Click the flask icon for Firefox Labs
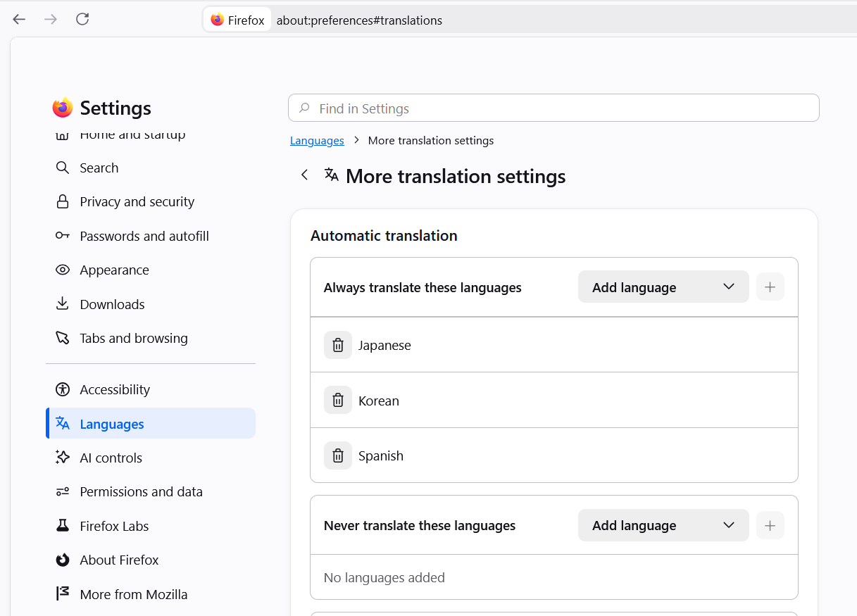Viewport: 857px width, 616px height. (63, 526)
